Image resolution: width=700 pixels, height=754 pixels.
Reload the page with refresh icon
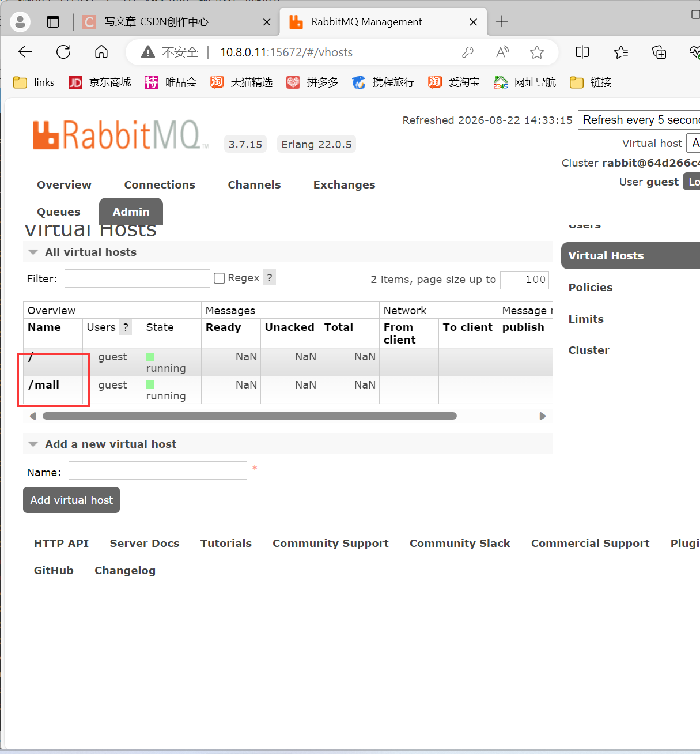63,52
